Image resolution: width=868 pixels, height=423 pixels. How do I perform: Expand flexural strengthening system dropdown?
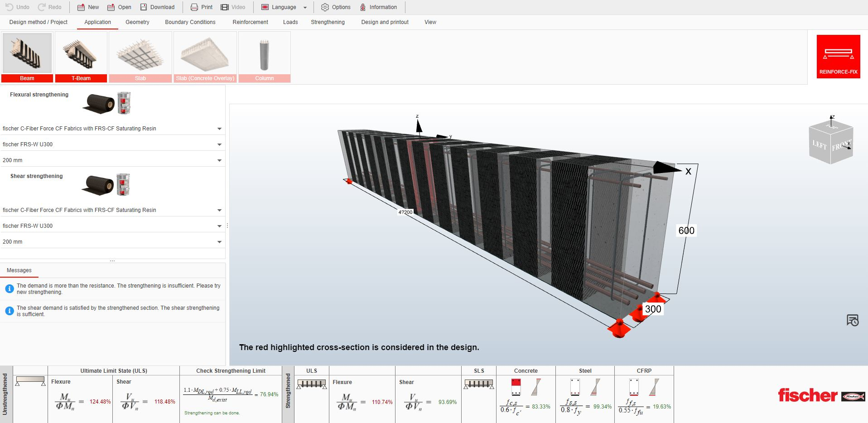pyautogui.click(x=112, y=129)
